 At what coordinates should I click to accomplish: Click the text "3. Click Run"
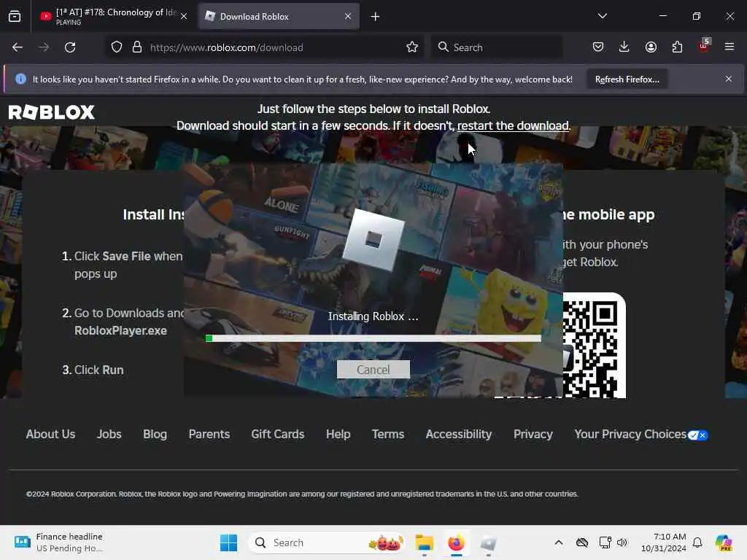(93, 370)
